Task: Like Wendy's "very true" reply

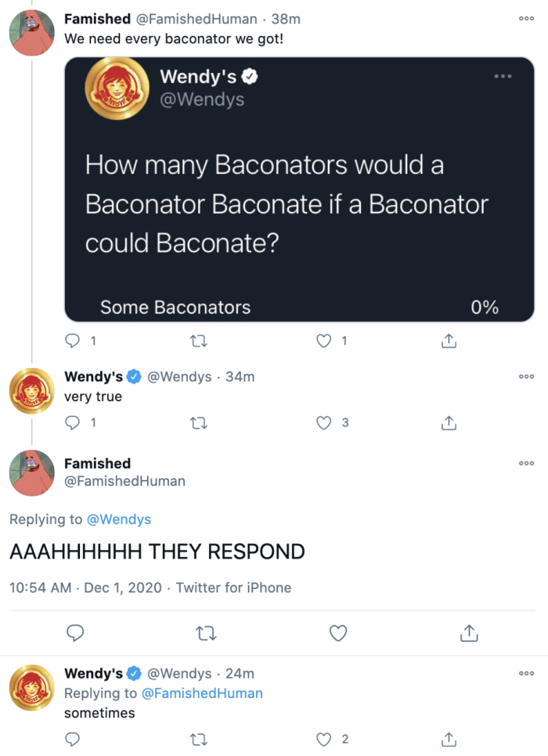Action: (x=324, y=423)
